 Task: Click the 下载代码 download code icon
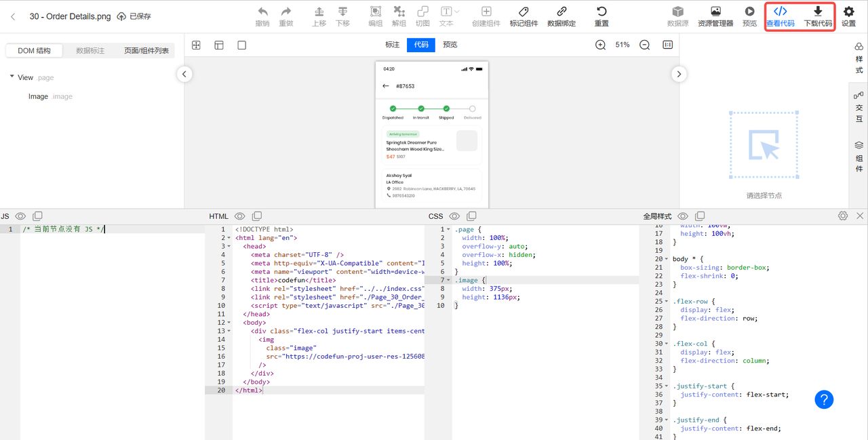point(818,12)
